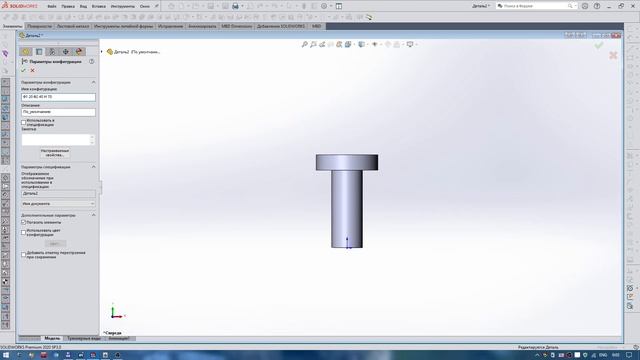Open Windows Start menu

point(6,355)
